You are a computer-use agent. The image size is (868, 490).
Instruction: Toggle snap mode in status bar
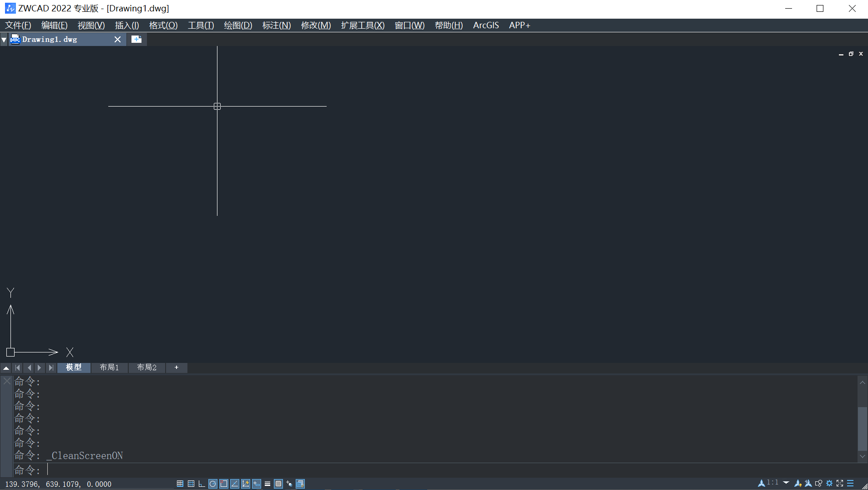[180, 484]
